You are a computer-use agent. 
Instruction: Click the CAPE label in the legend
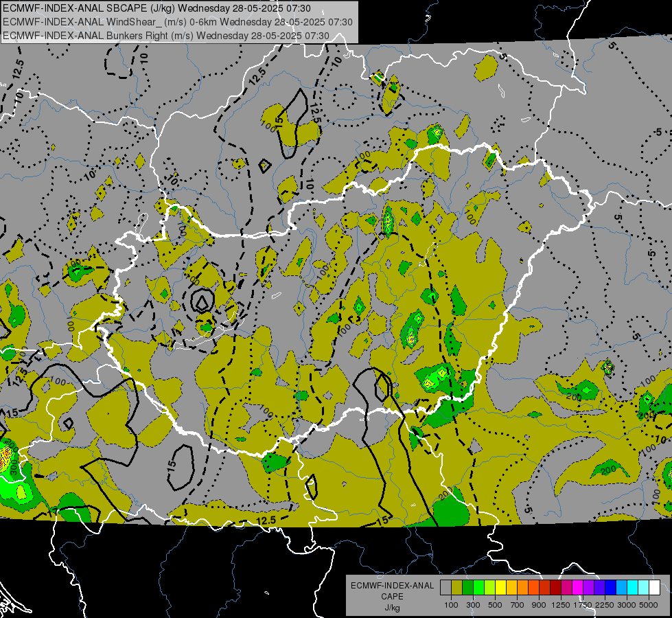(392, 597)
